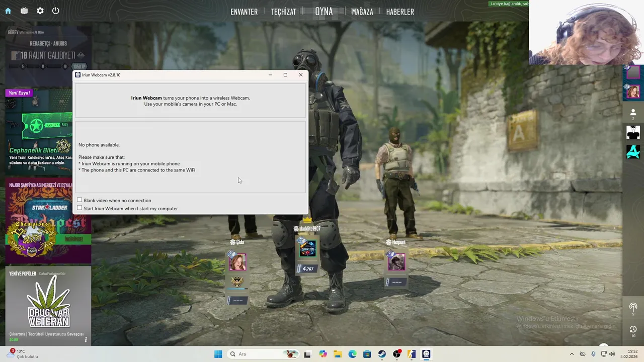This screenshot has height=362, width=644.
Task: Open Copilot from the taskbar
Action: (323, 354)
